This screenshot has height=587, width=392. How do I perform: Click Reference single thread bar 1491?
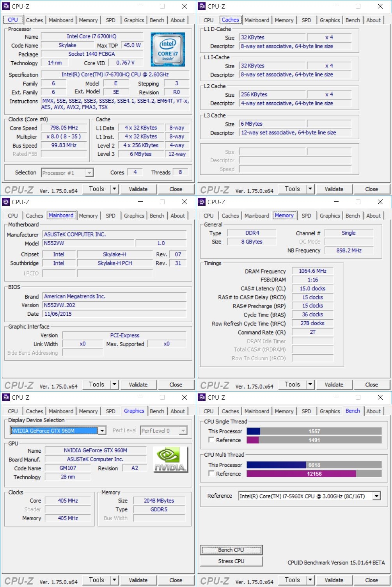[x=314, y=440]
